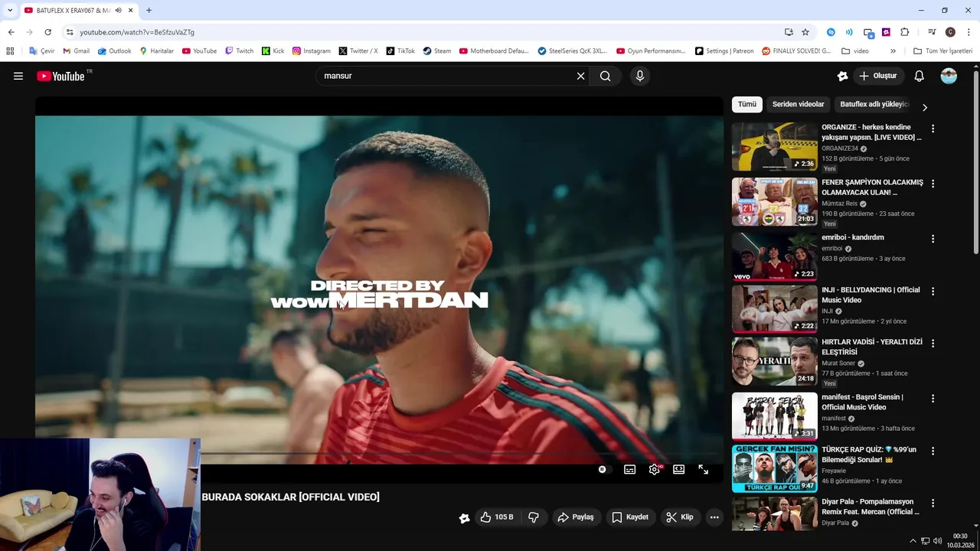Open options for emriboi kandırdım video
This screenshot has height=551, width=980.
click(x=933, y=239)
